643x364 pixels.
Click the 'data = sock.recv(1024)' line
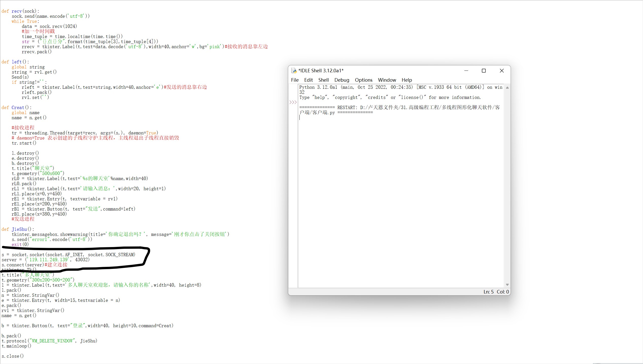49,26
